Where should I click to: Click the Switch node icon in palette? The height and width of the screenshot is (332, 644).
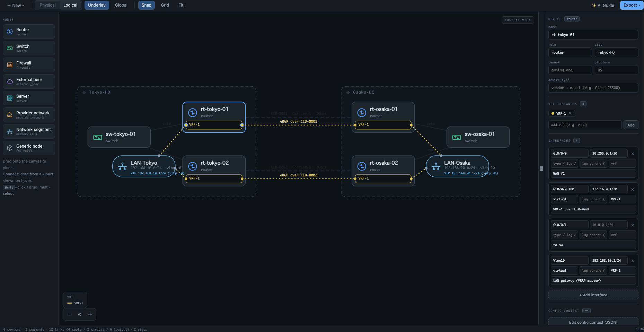pos(10,48)
